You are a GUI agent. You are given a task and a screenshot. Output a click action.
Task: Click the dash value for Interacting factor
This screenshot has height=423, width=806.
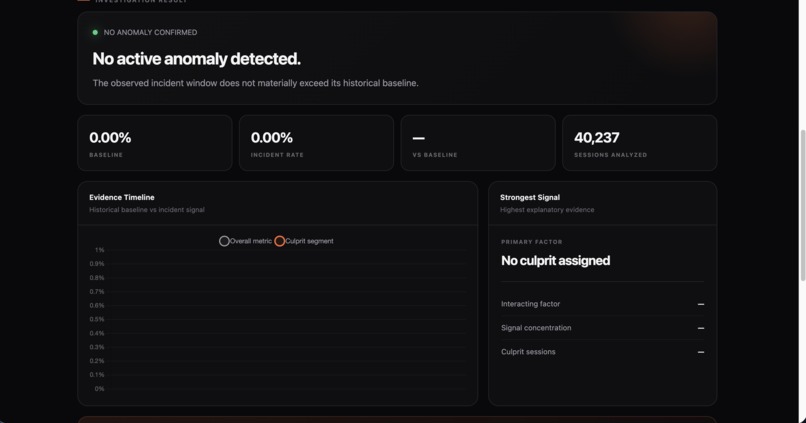pyautogui.click(x=701, y=304)
